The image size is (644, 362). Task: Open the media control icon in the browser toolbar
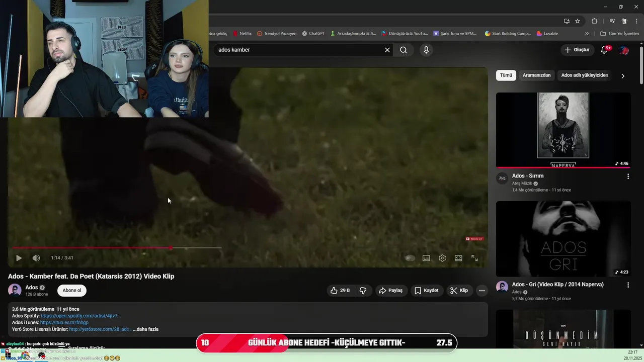point(612,21)
